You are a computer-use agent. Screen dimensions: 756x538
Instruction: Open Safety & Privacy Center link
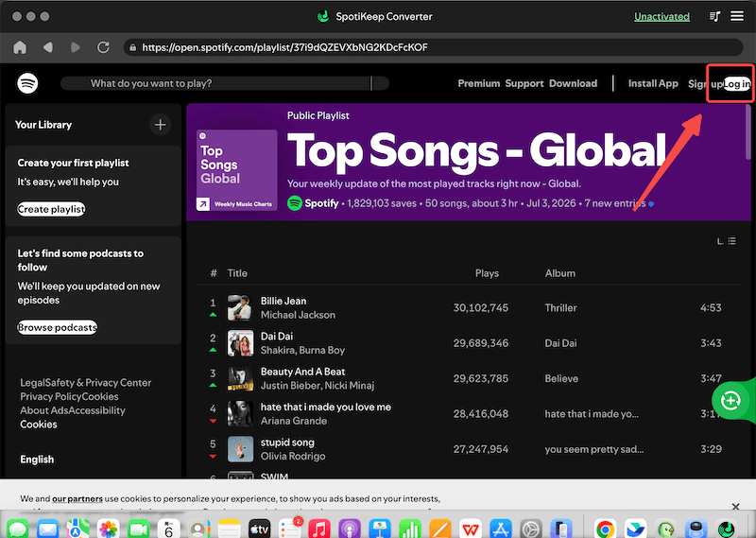pyautogui.click(x=98, y=383)
